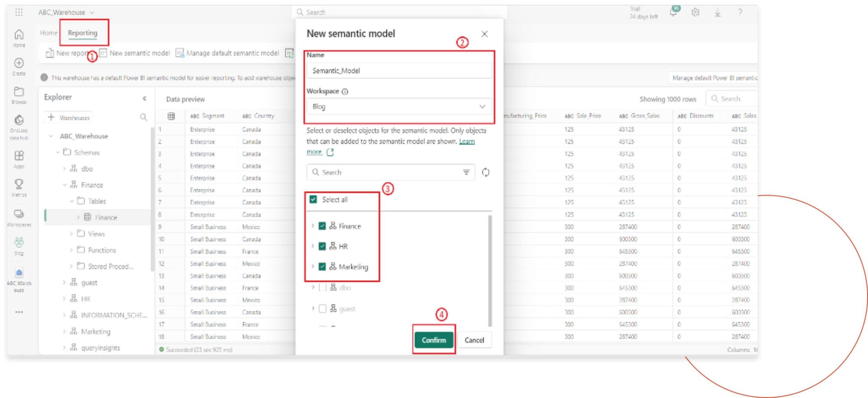Click the Explorer search magnifier icon

(143, 117)
